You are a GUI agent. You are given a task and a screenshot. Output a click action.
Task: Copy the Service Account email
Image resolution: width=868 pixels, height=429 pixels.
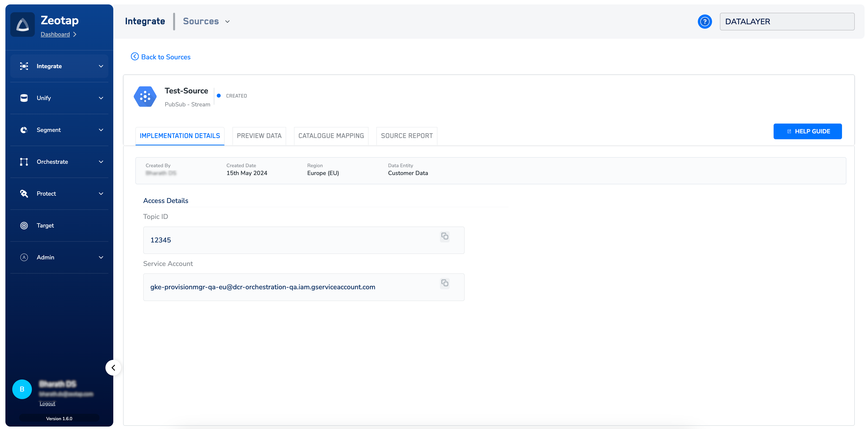[x=445, y=283]
